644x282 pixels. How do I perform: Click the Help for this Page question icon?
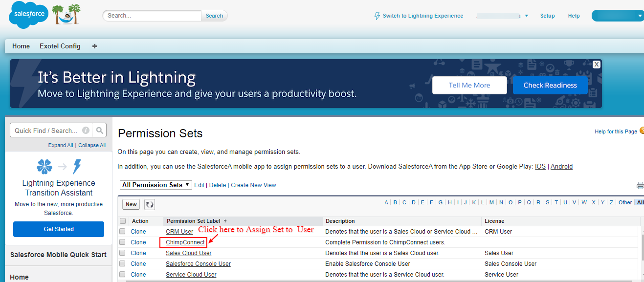point(642,130)
